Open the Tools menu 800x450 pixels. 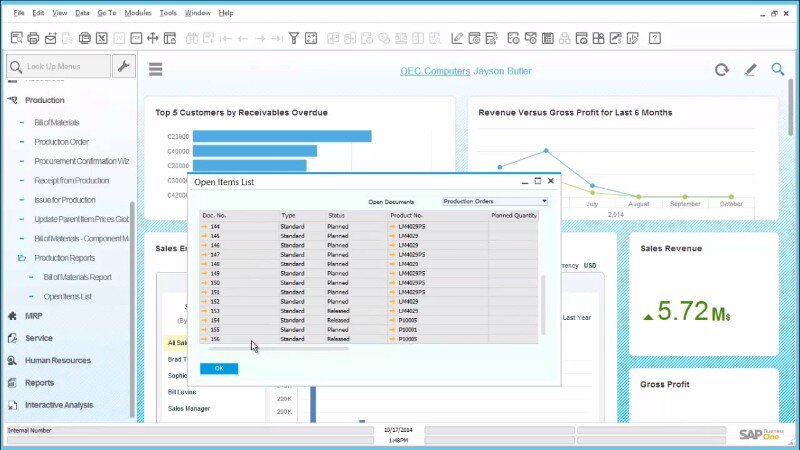(x=167, y=13)
